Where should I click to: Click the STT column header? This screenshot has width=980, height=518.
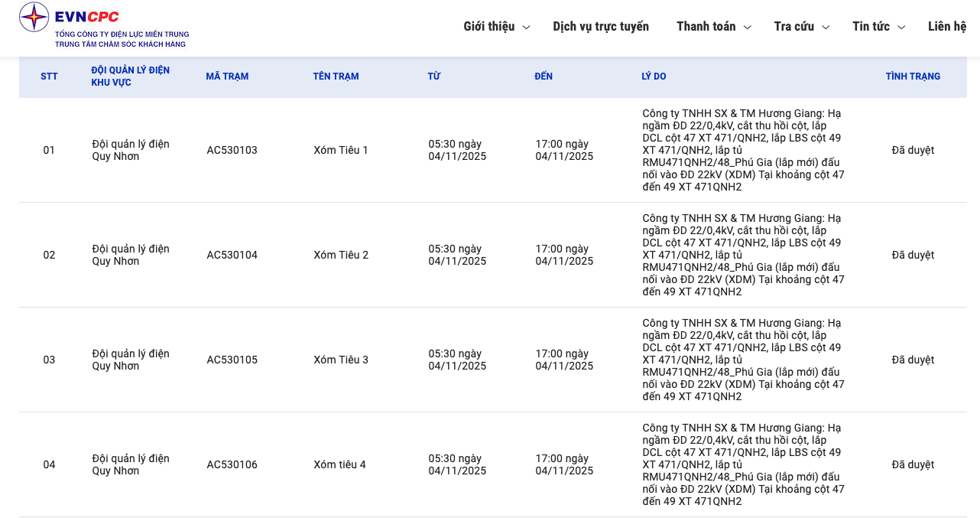[49, 77]
